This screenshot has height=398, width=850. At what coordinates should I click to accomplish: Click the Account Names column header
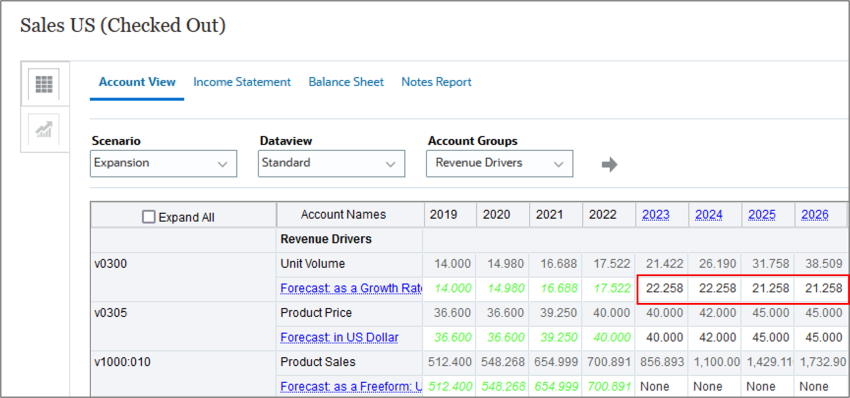[x=344, y=215]
